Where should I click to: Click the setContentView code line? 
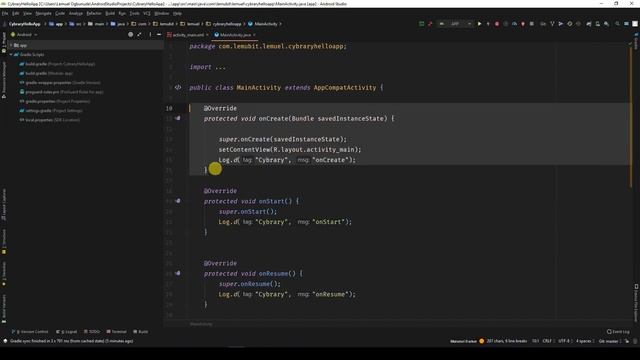(x=290, y=149)
